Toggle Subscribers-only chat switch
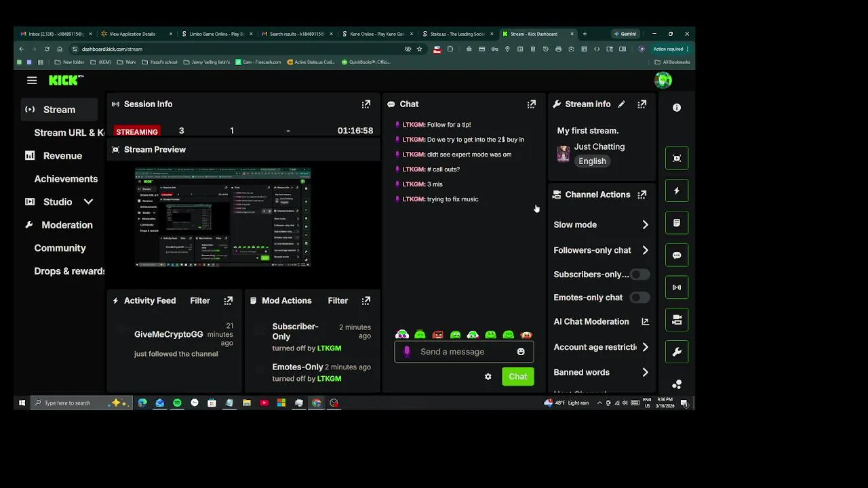 pyautogui.click(x=639, y=274)
